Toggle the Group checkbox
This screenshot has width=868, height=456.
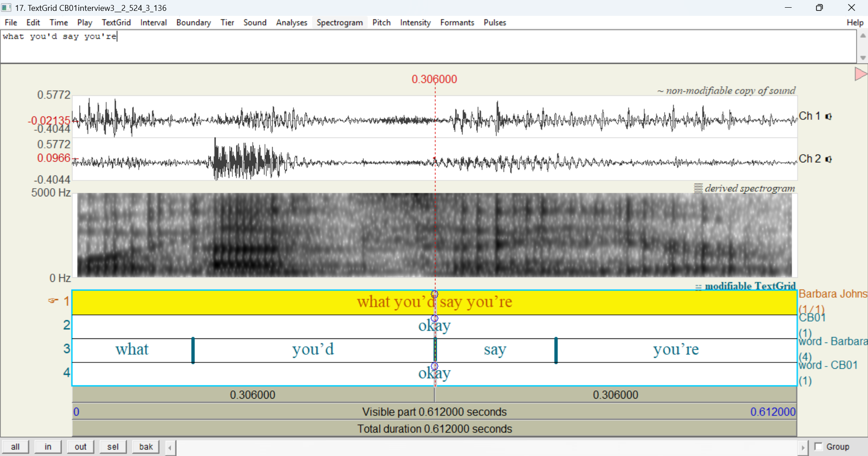(818, 446)
